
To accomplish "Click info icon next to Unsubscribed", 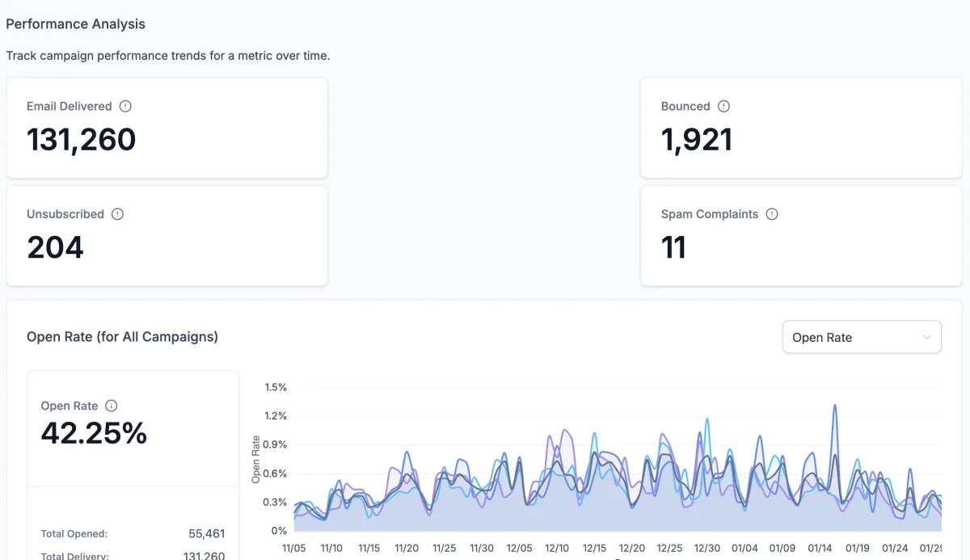I will point(117,214).
